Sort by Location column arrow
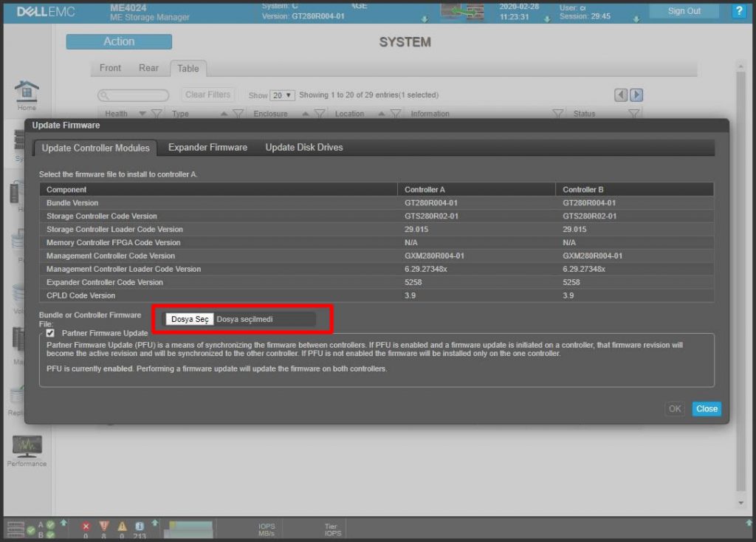Viewport: 756px width, 542px height. pos(382,114)
